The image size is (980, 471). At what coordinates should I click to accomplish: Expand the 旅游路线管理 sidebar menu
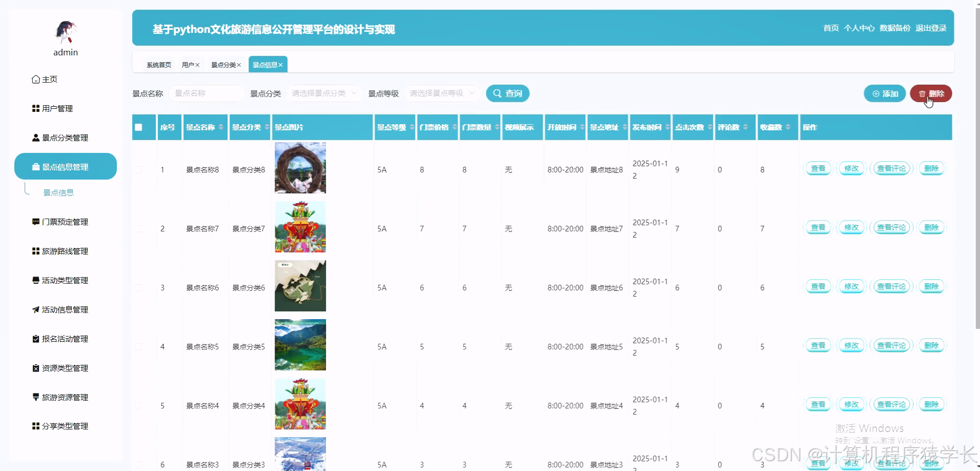(x=66, y=251)
